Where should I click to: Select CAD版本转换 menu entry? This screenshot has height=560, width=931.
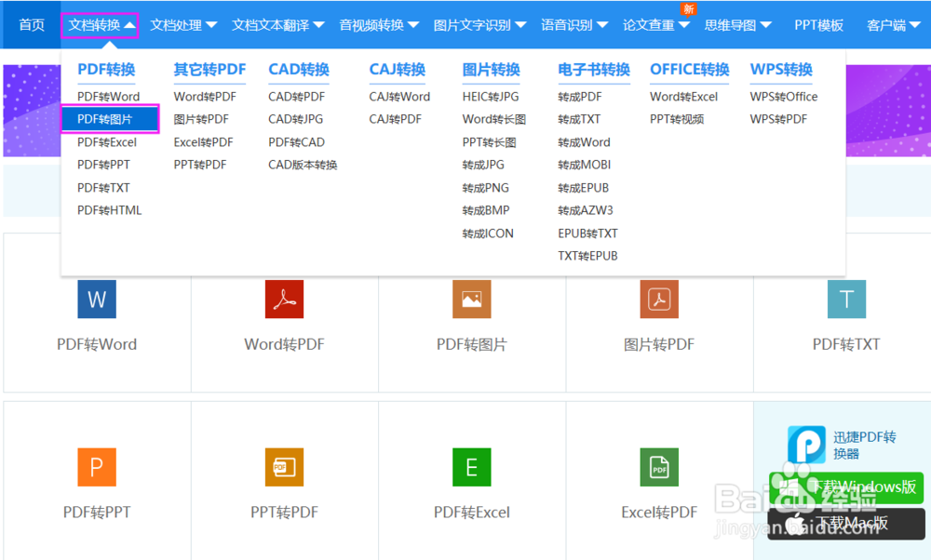click(303, 165)
